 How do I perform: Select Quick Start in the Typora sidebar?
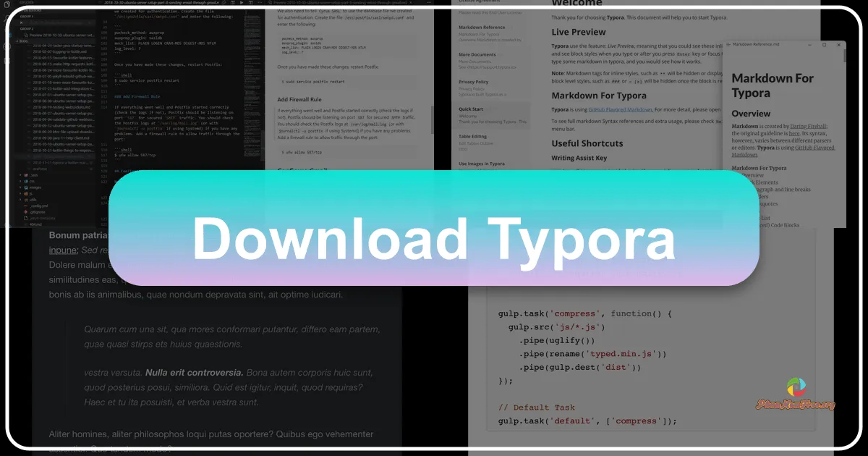point(471,109)
